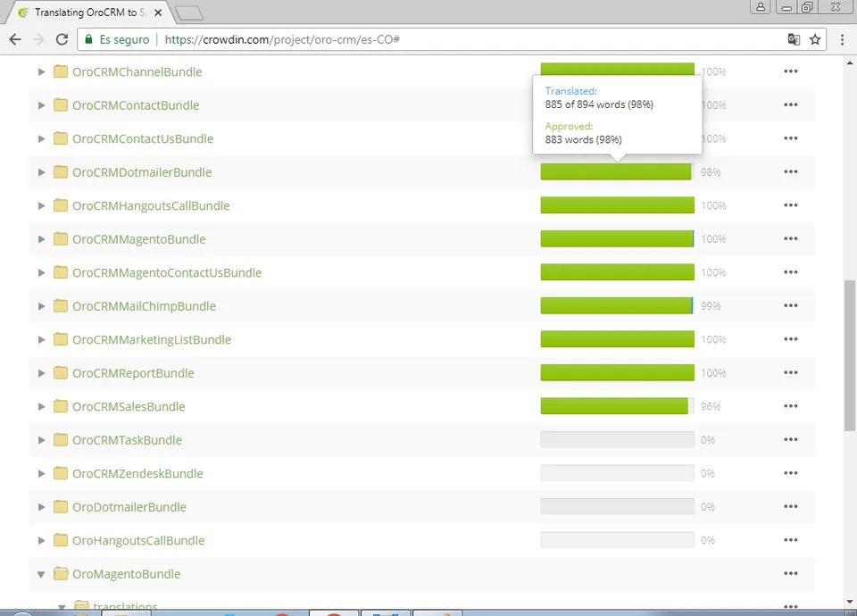Open more options for OroCRMReportBundle

(790, 372)
